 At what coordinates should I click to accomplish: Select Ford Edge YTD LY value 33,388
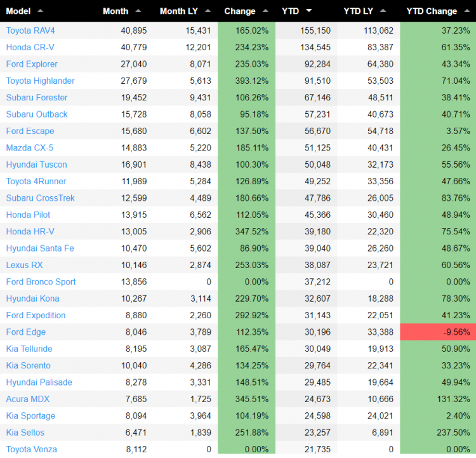[x=380, y=332]
